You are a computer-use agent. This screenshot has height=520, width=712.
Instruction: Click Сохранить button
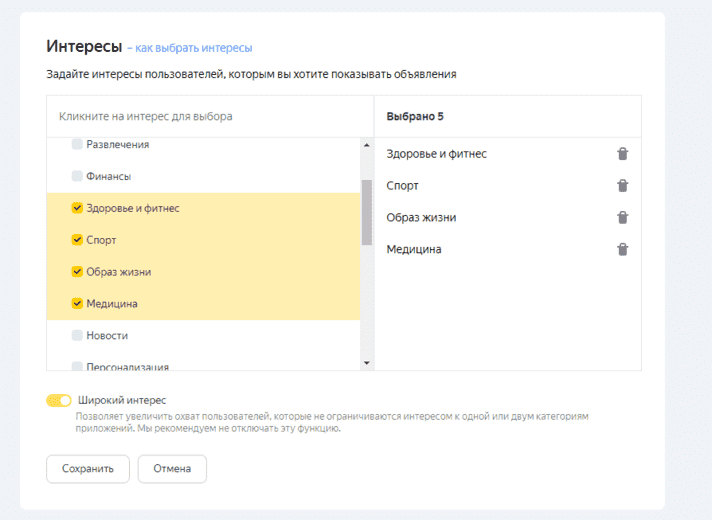[88, 469]
